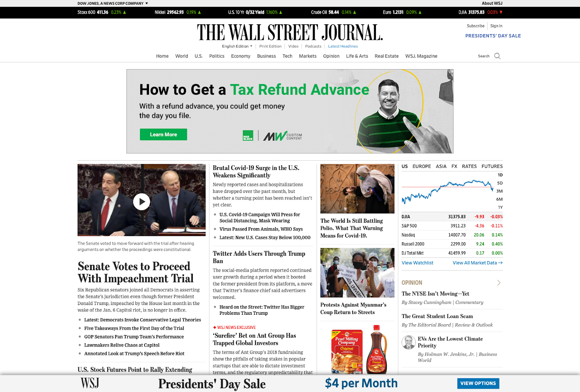Image resolution: width=580 pixels, height=392 pixels.
Task: Click Learn More in the tax ad
Action: point(163,135)
